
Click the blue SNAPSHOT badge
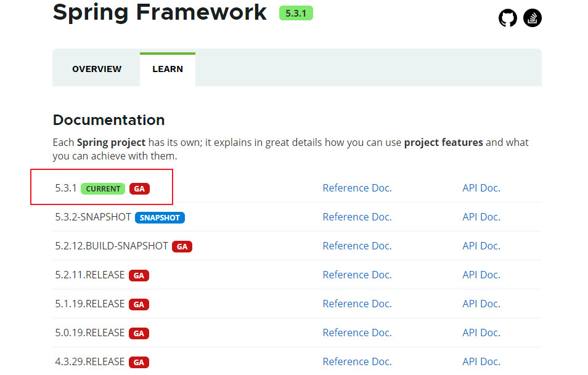(160, 217)
